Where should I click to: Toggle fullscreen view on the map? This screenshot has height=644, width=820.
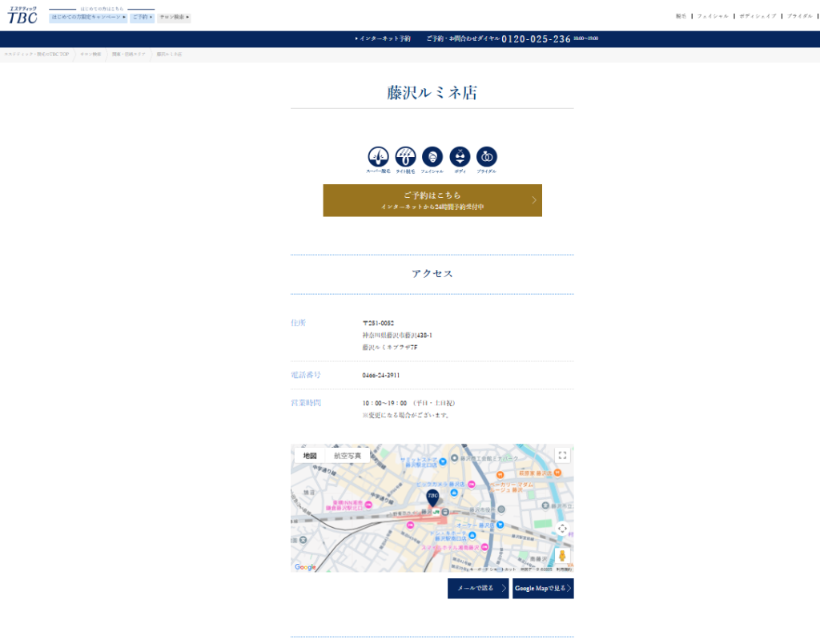pos(562,456)
